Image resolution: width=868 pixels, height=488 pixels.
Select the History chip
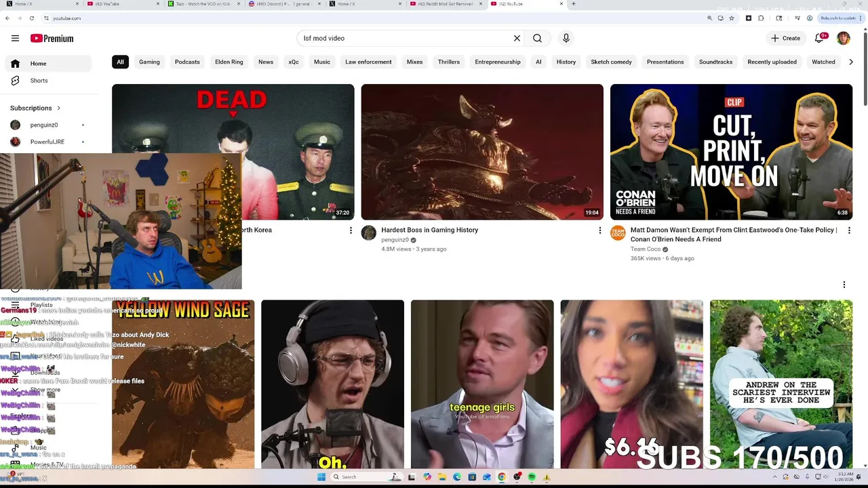(566, 62)
